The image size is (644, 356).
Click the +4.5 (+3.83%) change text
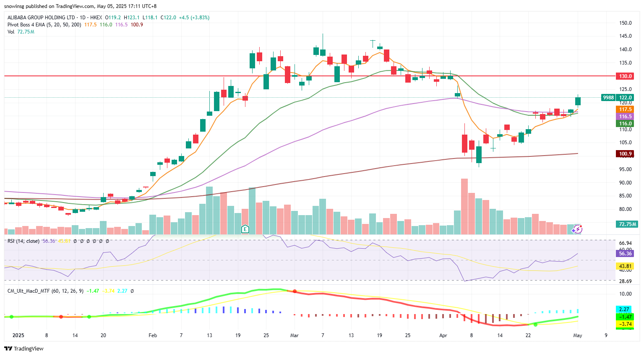(194, 18)
